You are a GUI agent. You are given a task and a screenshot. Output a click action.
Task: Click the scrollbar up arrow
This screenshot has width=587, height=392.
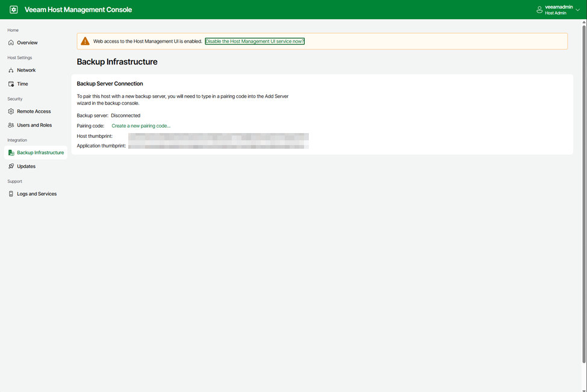[x=584, y=22]
